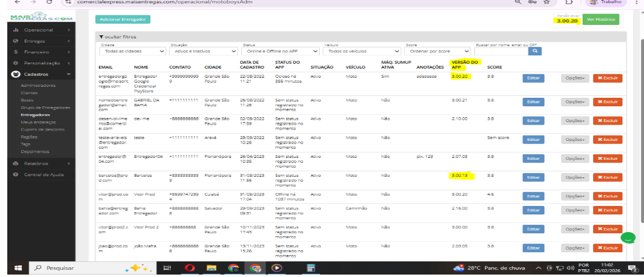The width and height of the screenshot is (644, 277).
Task: Open the saved passwords key icon in address bar
Action: (532, 2)
